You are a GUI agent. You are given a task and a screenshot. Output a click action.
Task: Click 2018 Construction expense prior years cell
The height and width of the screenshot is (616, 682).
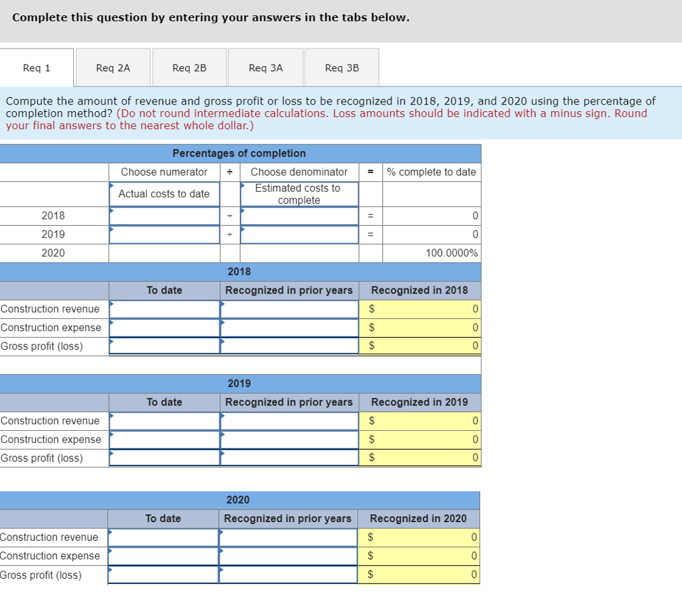click(x=289, y=328)
